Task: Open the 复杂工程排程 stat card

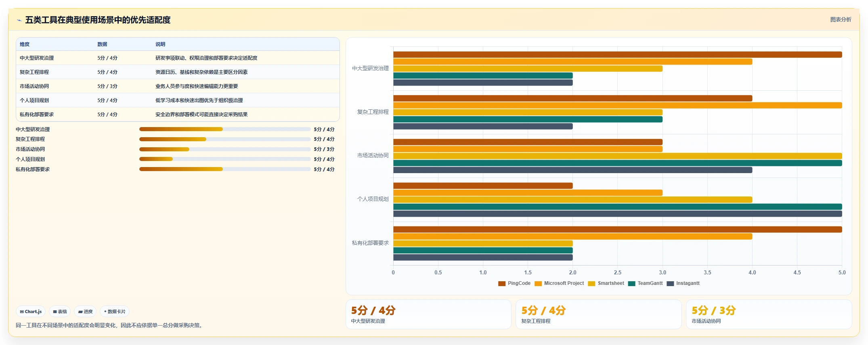Action: (599, 314)
